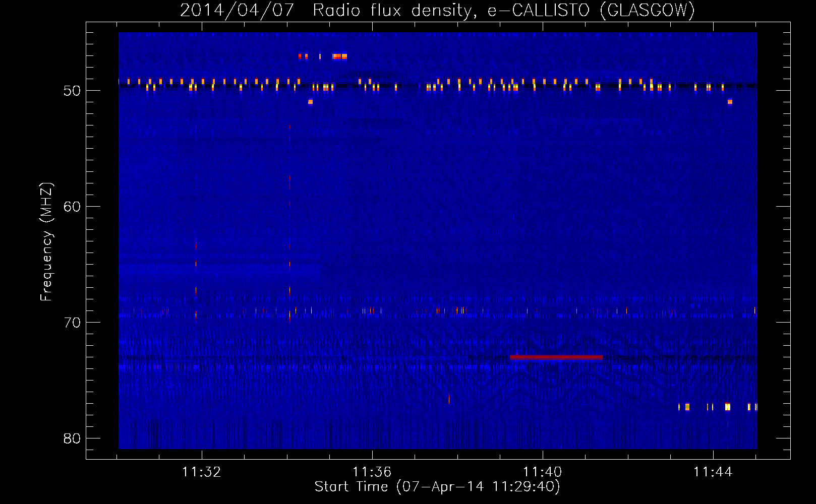816x504 pixels.
Task: Click the 11:36 time tick label
Action: 372,472
